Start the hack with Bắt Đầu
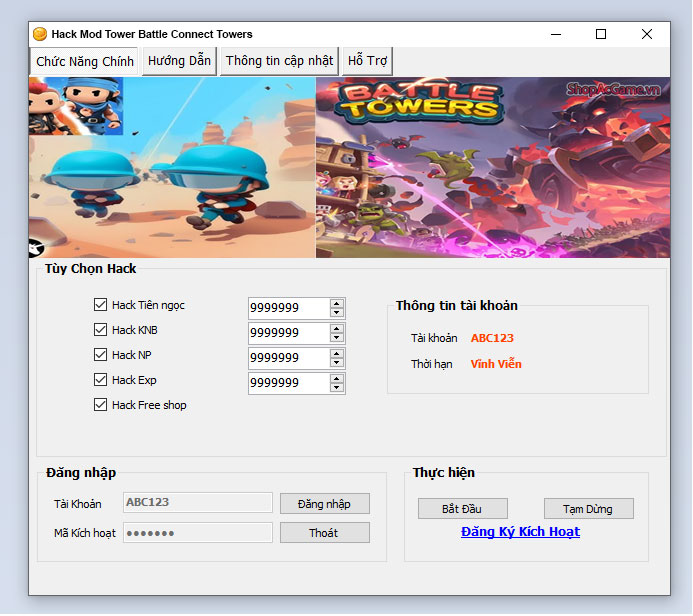The width and height of the screenshot is (693, 616). click(x=463, y=509)
